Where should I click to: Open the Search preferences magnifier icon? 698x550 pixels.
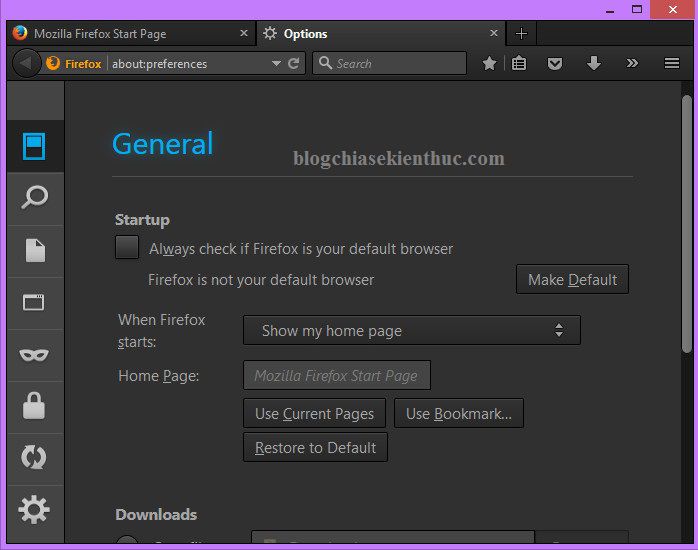point(34,198)
